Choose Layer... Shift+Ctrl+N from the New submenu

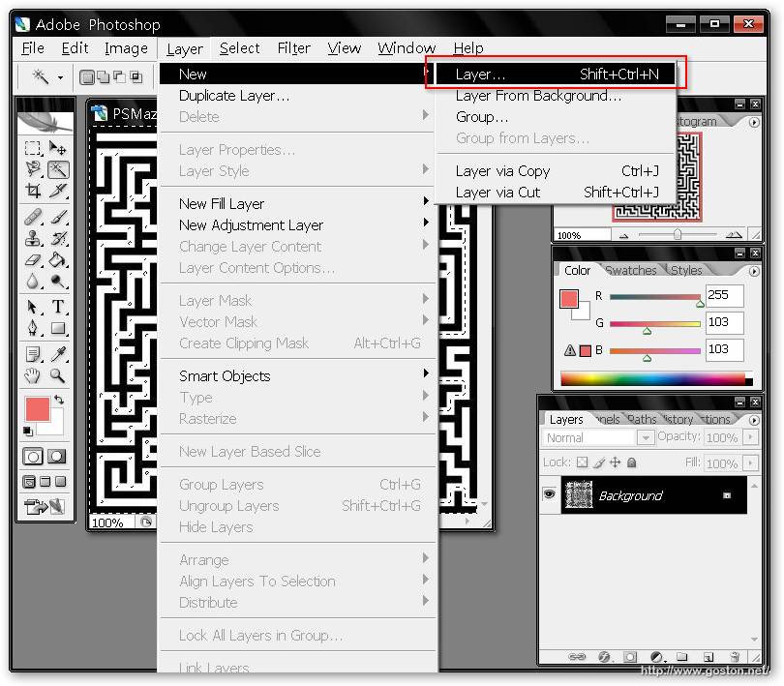[x=556, y=74]
